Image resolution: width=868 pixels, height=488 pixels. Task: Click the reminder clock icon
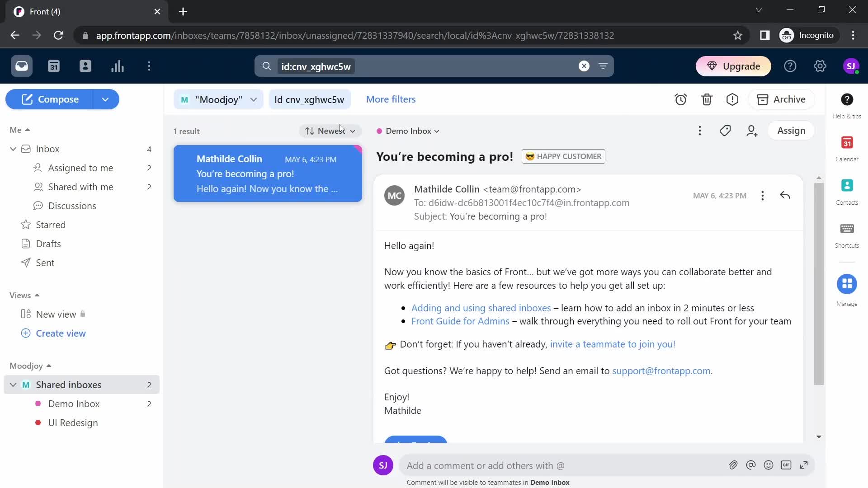coord(681,99)
